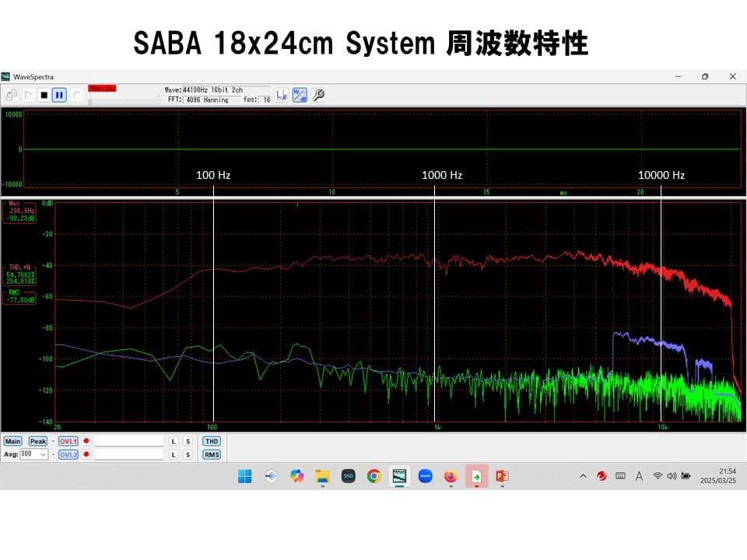Switch to the Peak display mode
The height and width of the screenshot is (560, 747).
37,441
